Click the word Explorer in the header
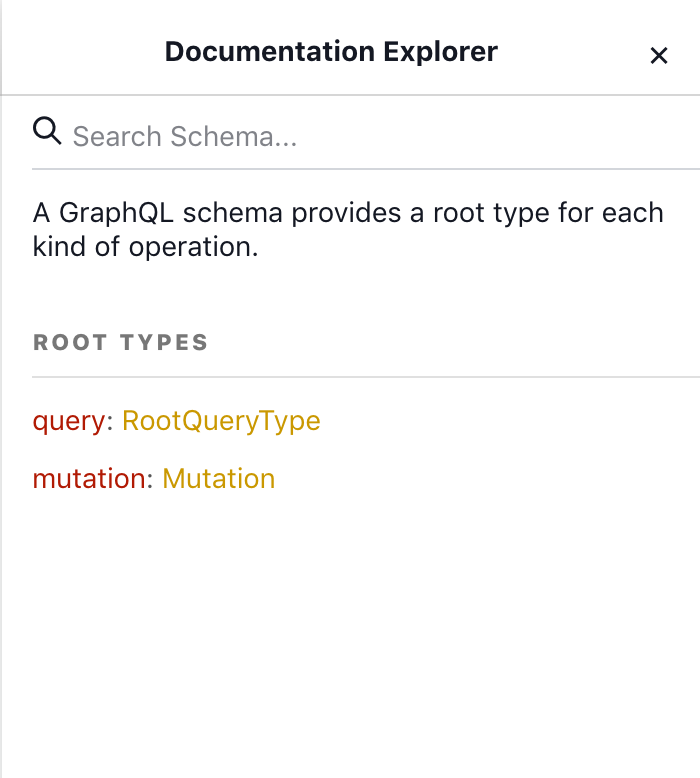Screen dimensions: 700x778 click(441, 52)
